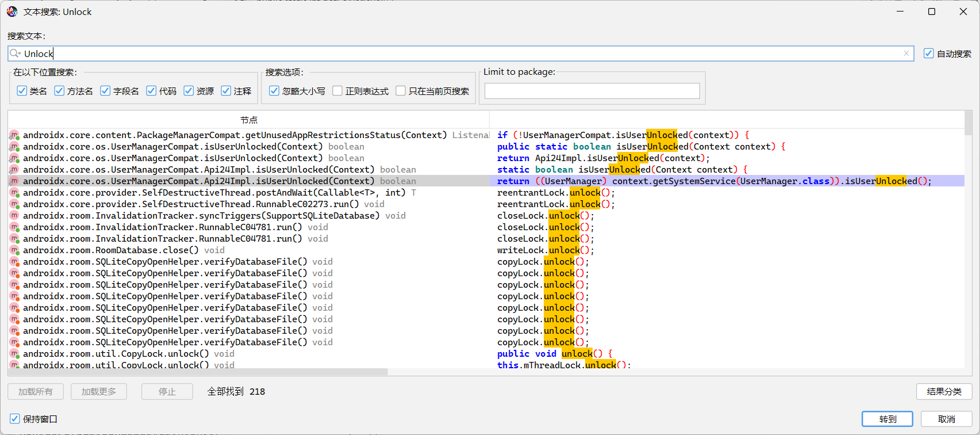980x435 pixels.
Task: Click code 'this.mThreadLock.unlock();'
Action: click(x=564, y=365)
